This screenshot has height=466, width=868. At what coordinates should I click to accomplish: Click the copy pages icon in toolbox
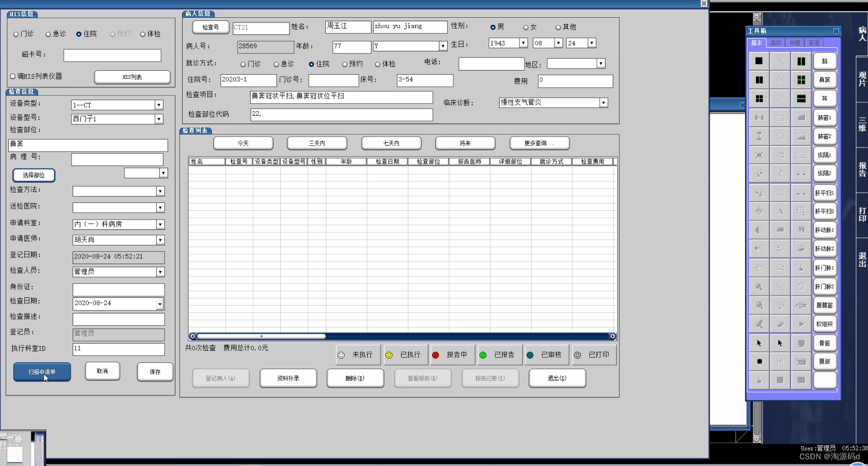coord(802,286)
